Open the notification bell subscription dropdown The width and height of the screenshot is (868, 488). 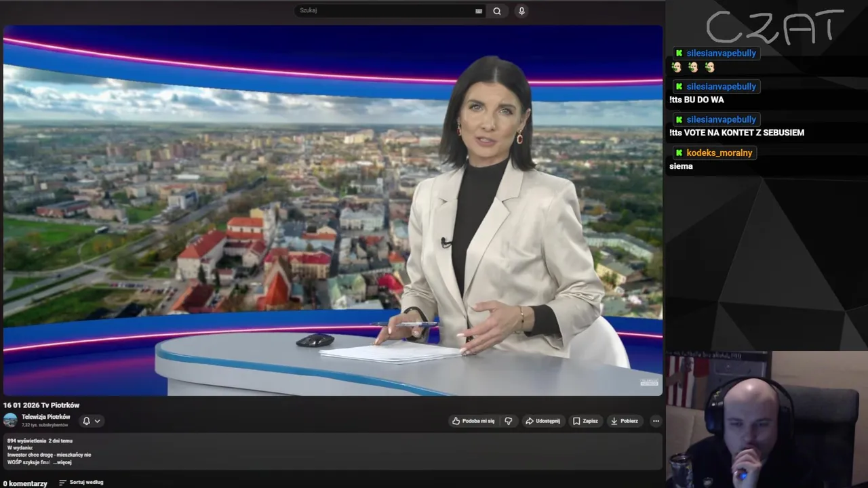point(92,421)
